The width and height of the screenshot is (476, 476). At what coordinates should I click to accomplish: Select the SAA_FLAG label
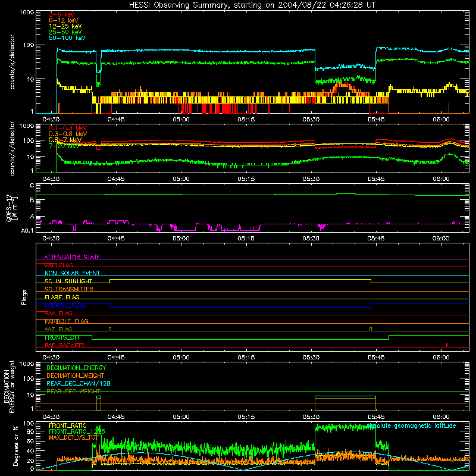(x=58, y=314)
